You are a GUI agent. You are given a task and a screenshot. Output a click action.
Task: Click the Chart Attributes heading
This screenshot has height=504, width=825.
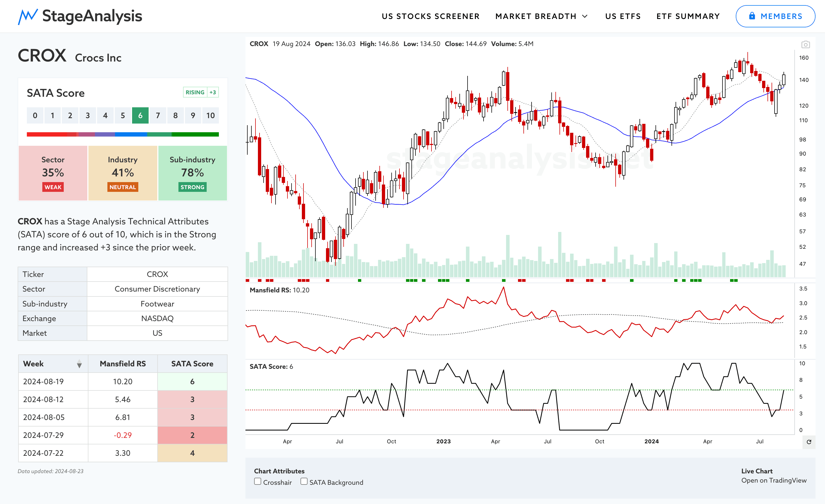click(279, 471)
